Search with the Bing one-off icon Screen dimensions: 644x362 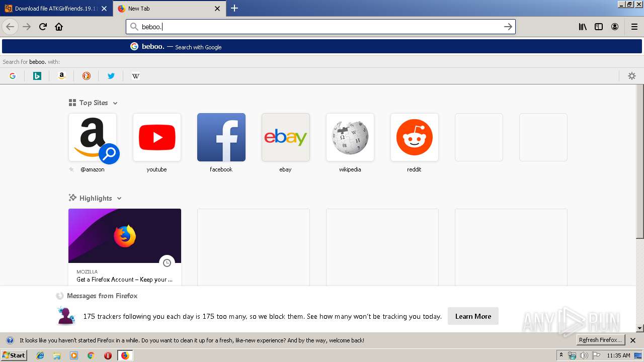pos(37,76)
